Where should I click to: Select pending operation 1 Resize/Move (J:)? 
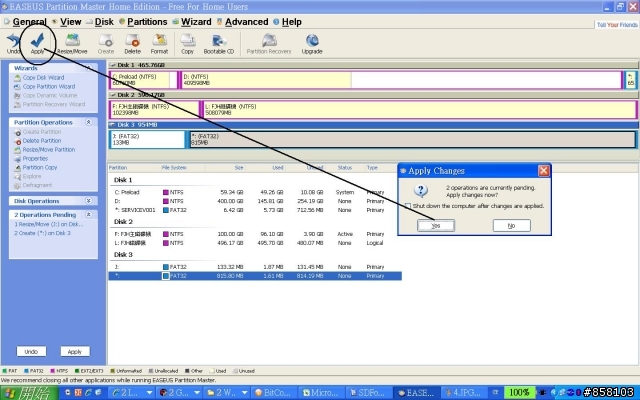tap(49, 224)
